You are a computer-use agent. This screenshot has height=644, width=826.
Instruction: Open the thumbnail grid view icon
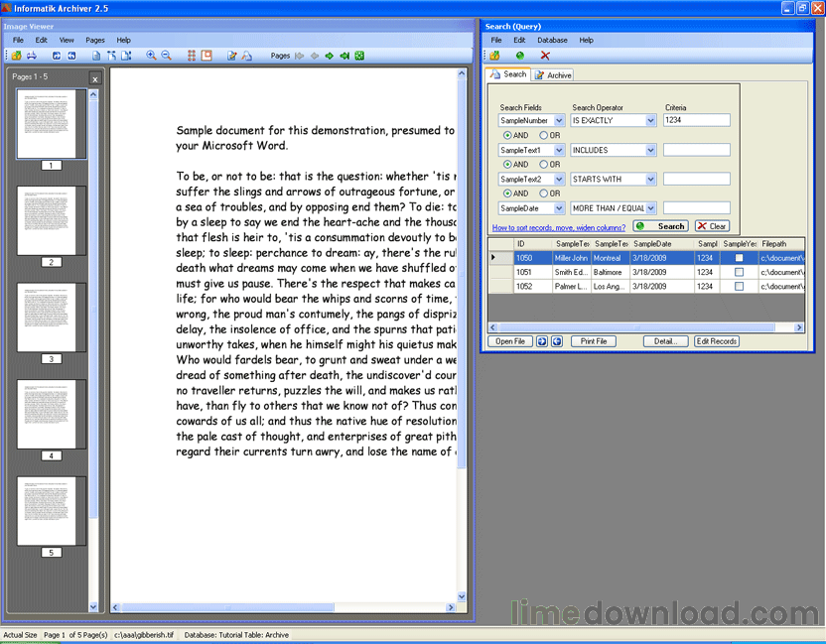click(191, 56)
